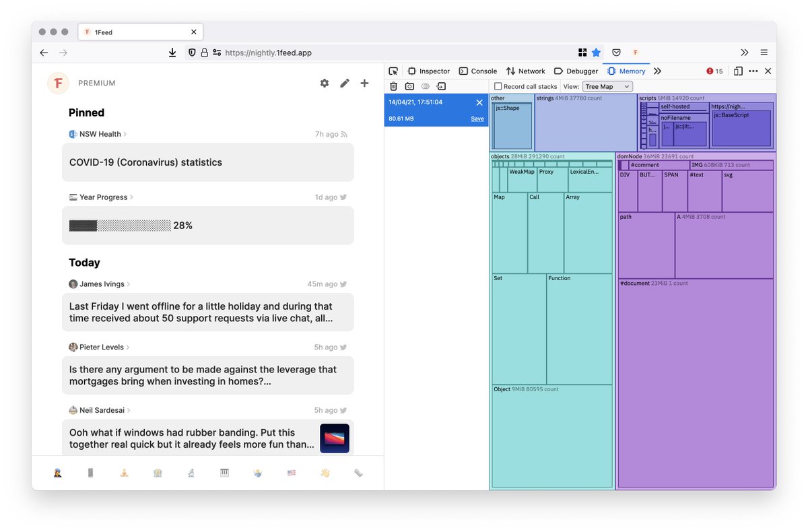Open the Firefox hamburger menu
808x532 pixels.
point(764,53)
